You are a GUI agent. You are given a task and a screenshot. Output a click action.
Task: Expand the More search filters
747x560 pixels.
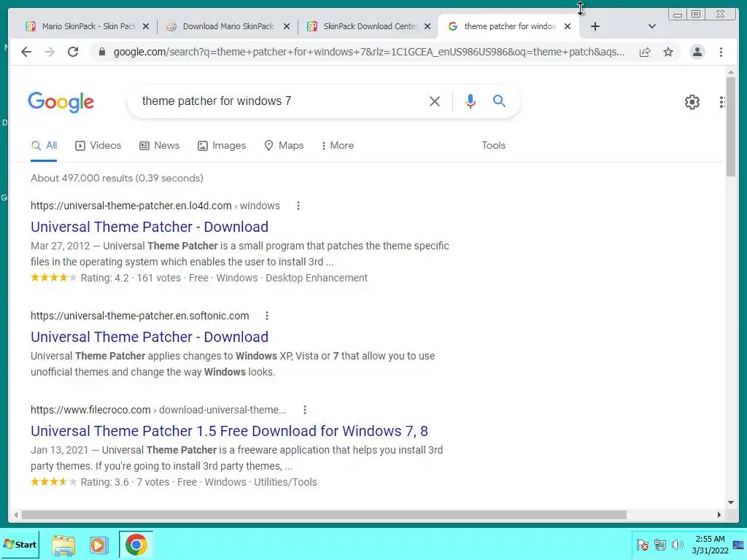click(337, 146)
